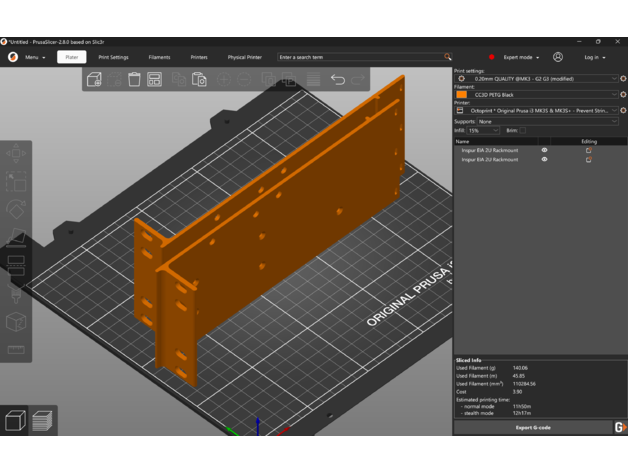Click the Undo arrow icon

point(338,79)
